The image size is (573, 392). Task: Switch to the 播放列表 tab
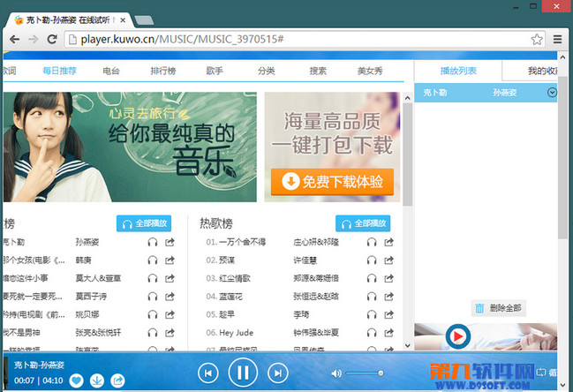coord(457,71)
